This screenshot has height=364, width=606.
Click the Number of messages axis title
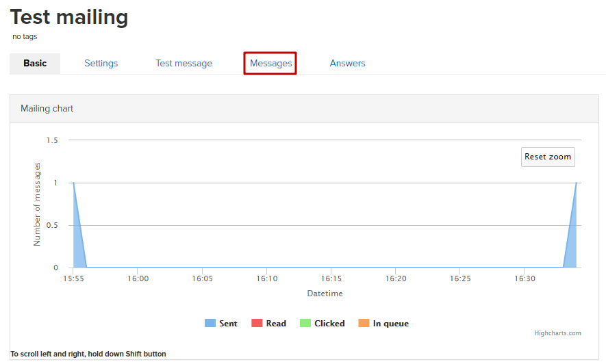tap(37, 204)
